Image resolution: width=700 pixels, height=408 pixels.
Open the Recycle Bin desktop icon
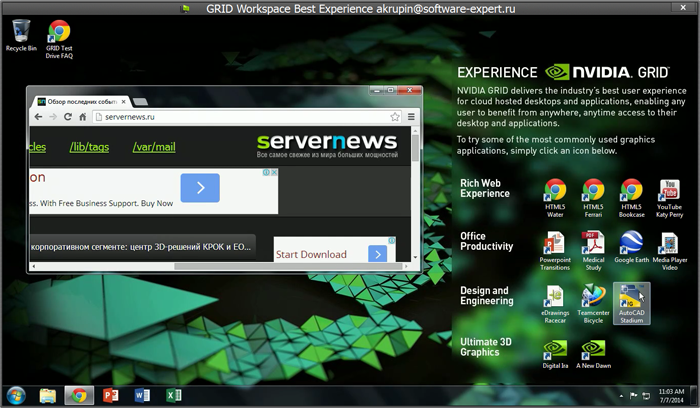pos(21,35)
